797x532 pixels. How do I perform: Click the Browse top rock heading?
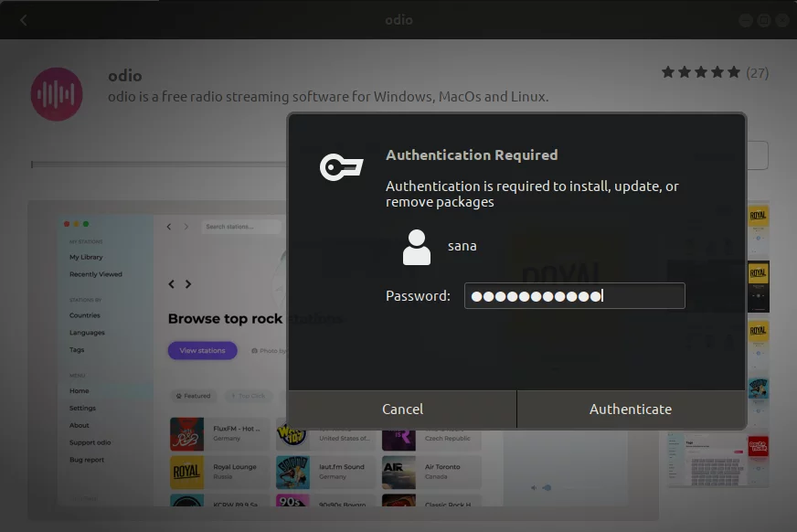point(225,319)
